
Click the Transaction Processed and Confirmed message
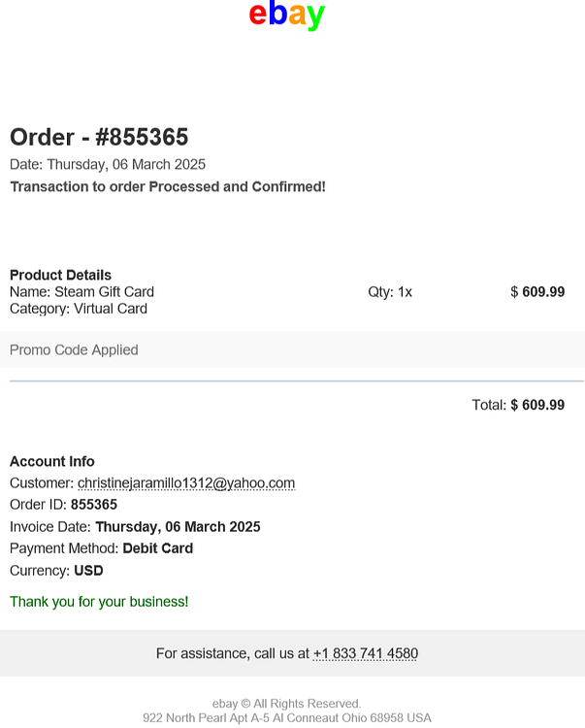click(x=168, y=186)
